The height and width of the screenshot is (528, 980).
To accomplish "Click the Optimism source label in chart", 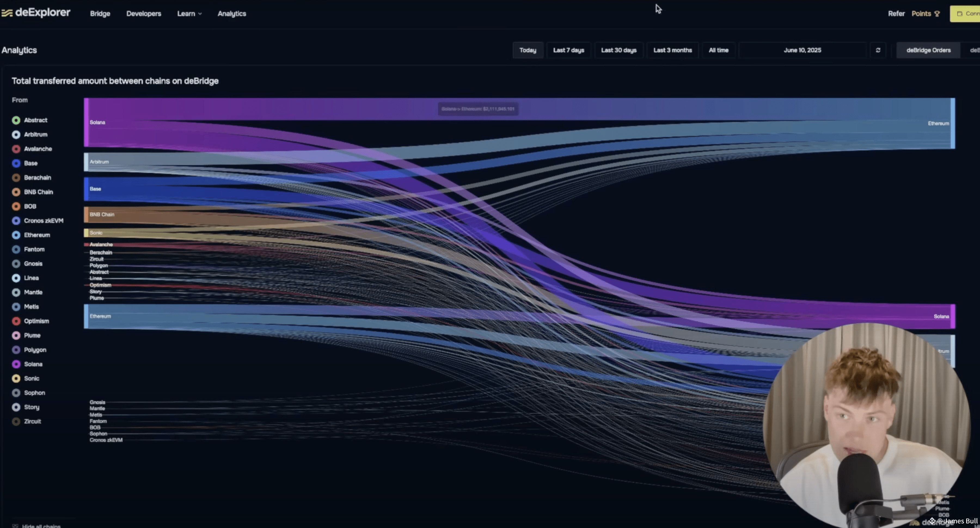I will (100, 285).
